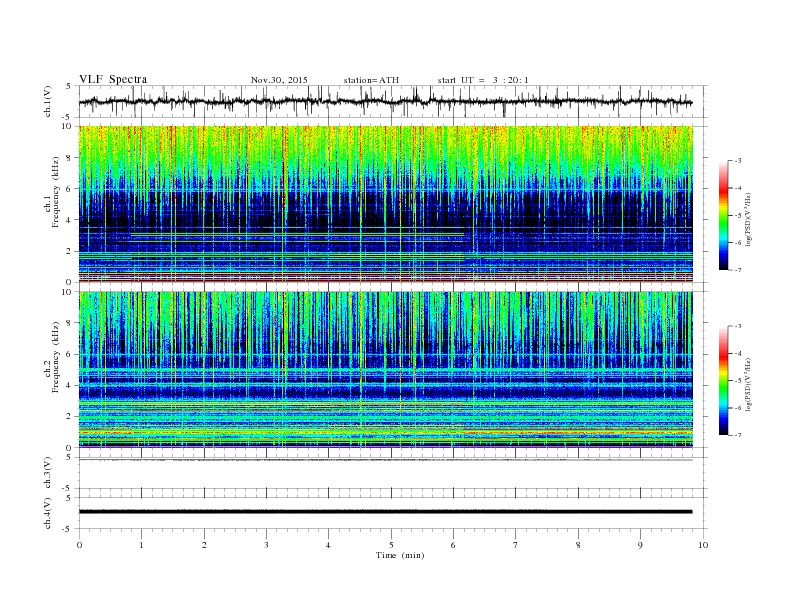Click the ch.1 PSD color scale bar
This screenshot has width=792, height=612.
click(723, 215)
